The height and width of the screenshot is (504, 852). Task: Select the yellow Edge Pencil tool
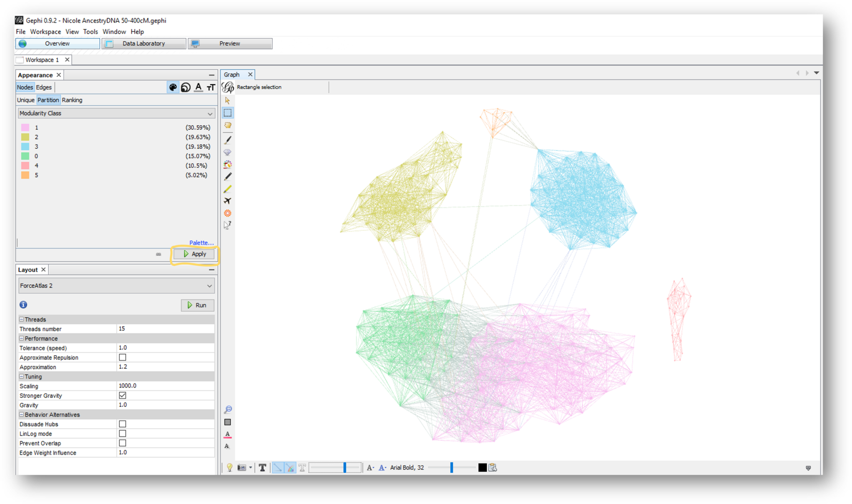coord(228,189)
